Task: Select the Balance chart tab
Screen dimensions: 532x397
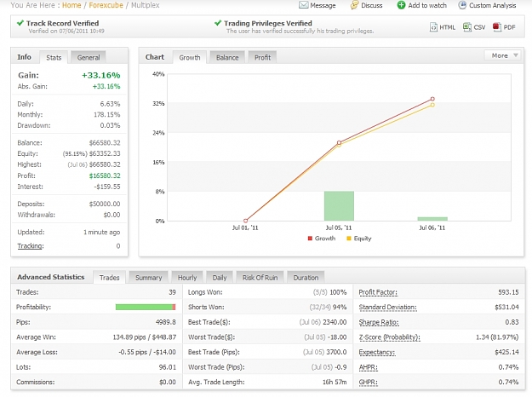Action: tap(227, 57)
